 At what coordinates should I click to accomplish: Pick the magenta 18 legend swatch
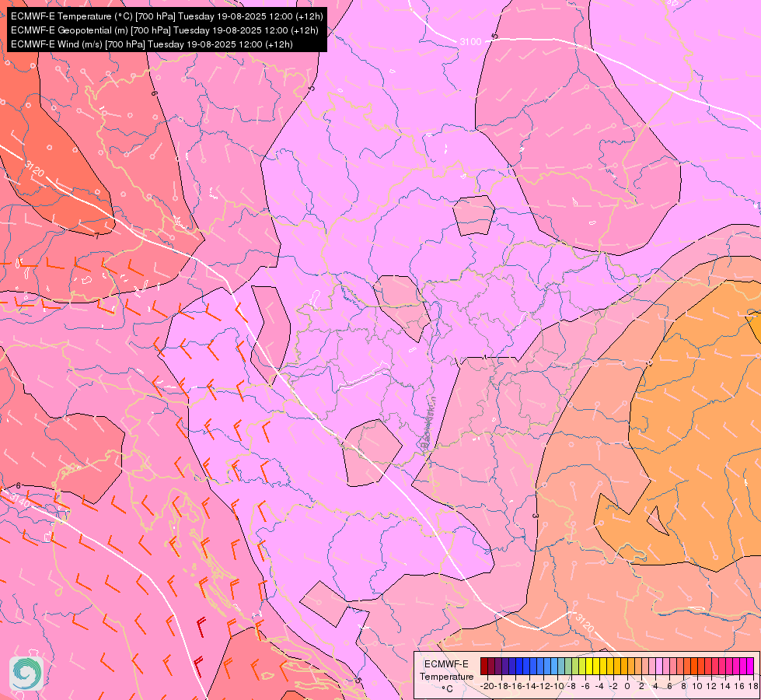click(x=750, y=666)
